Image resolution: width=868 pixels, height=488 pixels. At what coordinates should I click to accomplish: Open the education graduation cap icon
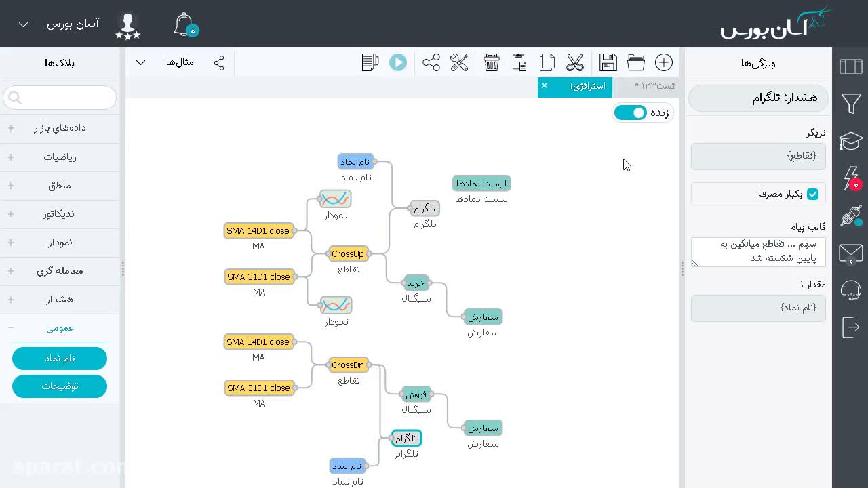[x=851, y=141]
